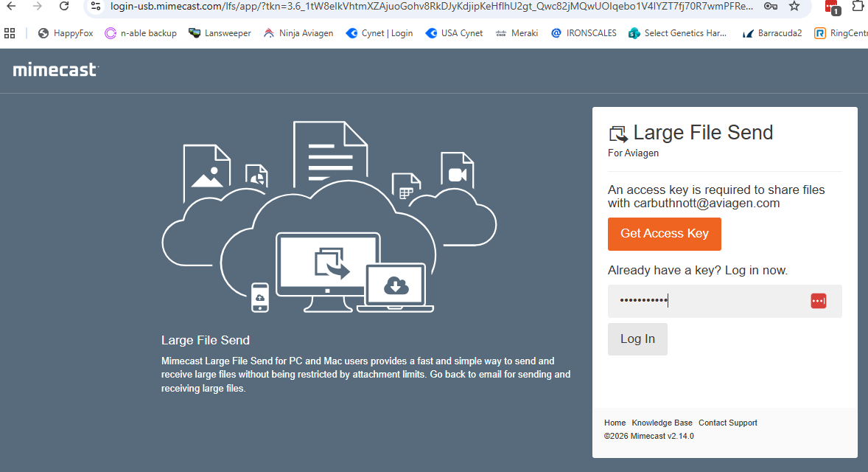Click the browser back arrow
Image resolution: width=868 pixels, height=472 pixels.
point(11,7)
